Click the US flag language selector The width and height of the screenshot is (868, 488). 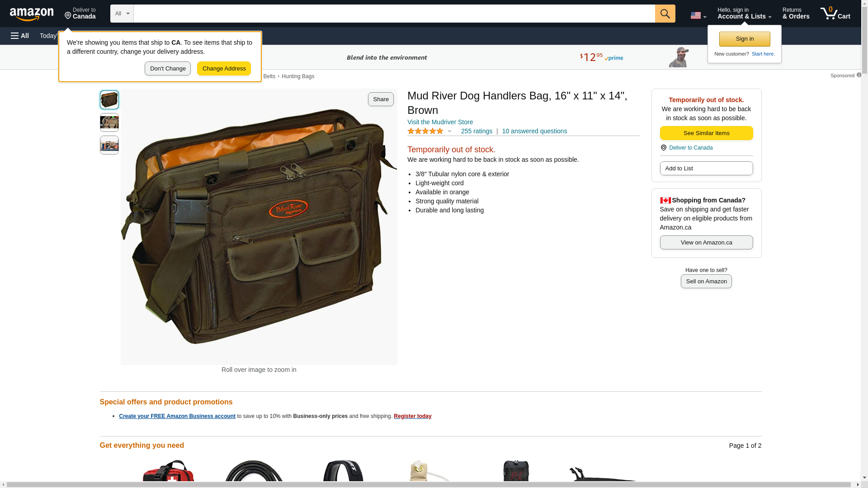698,15
